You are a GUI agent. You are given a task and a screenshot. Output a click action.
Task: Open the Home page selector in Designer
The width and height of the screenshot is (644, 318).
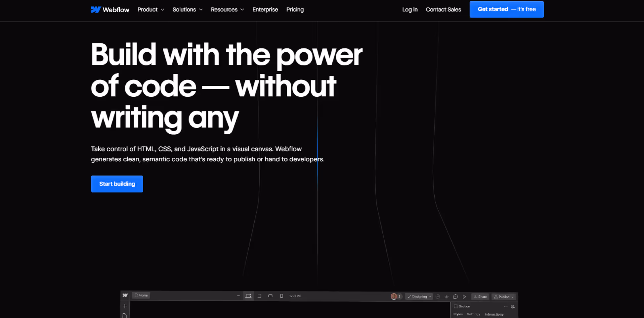(x=141, y=295)
